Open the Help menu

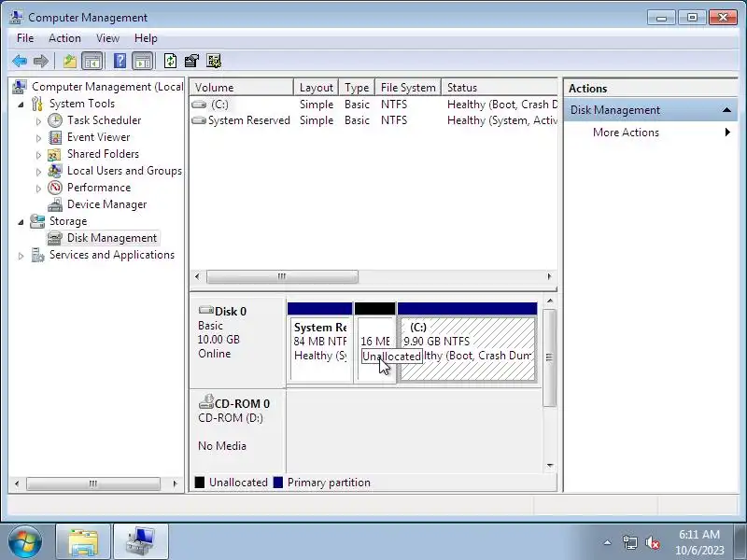pyautogui.click(x=146, y=38)
